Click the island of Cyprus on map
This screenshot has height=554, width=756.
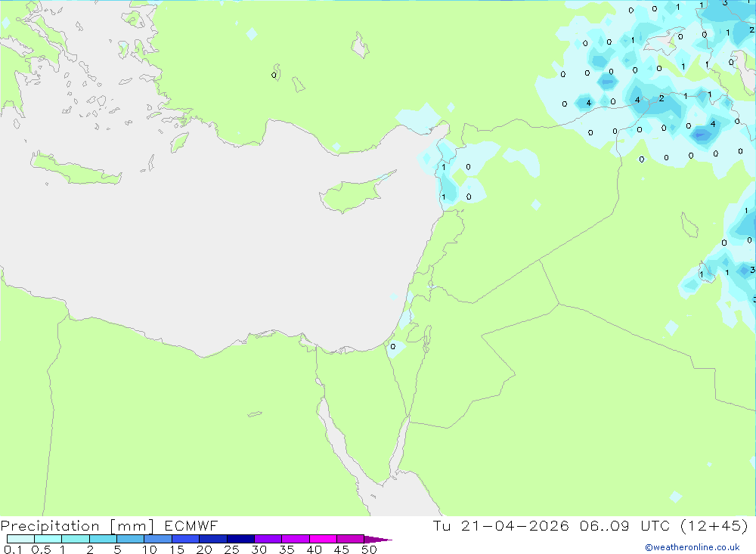[355, 193]
